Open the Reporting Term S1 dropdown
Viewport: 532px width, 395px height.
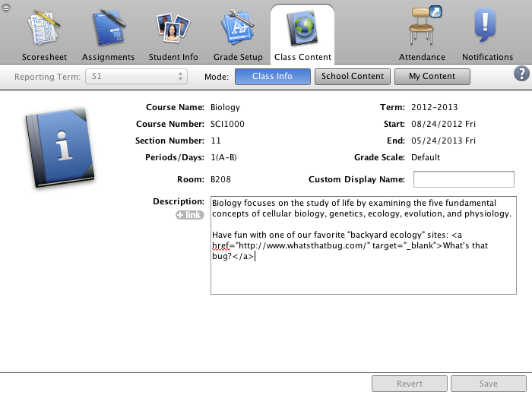tap(136, 76)
